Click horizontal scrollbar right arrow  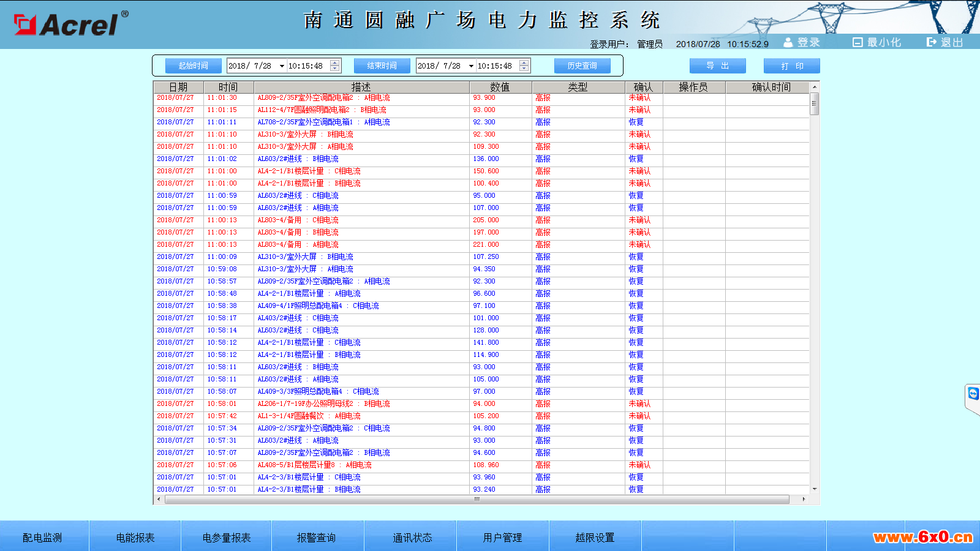pos(804,499)
